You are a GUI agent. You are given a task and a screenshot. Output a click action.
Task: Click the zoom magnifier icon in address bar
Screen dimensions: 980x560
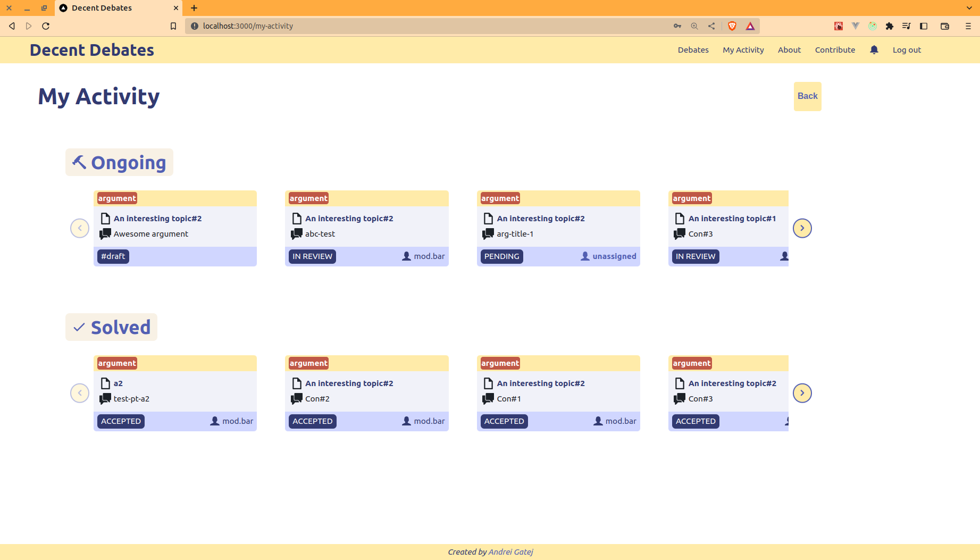pos(694,26)
